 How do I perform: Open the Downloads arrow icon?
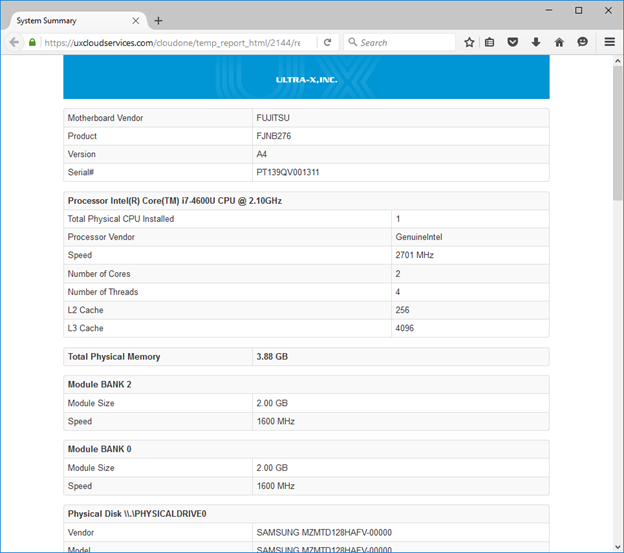point(536,42)
